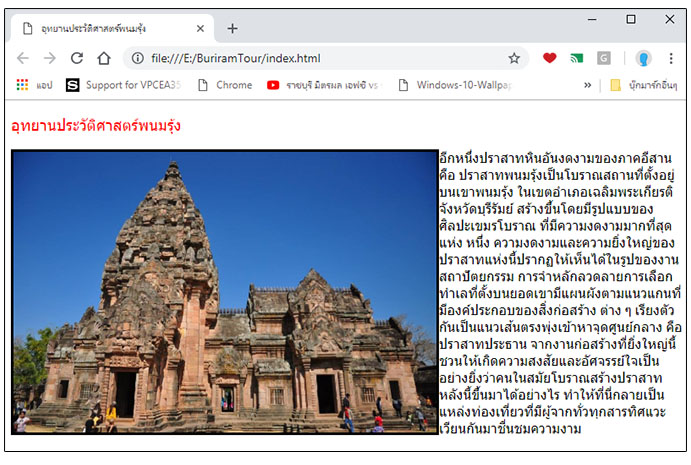The width and height of the screenshot is (691, 465).
Task: Click the forward navigation arrow
Action: pos(49,58)
